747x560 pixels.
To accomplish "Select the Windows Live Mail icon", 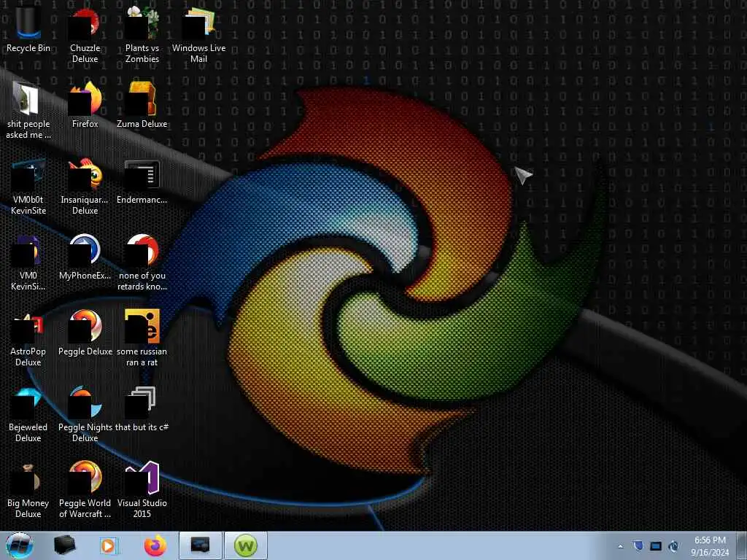I will [x=198, y=34].
